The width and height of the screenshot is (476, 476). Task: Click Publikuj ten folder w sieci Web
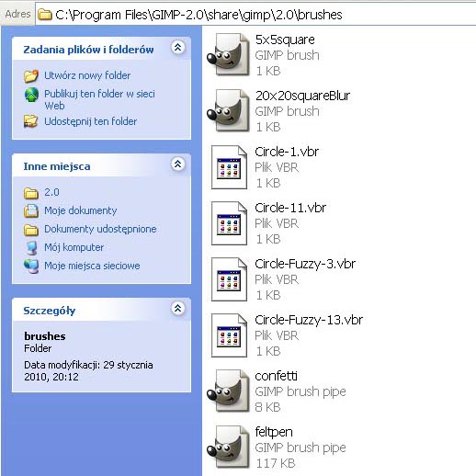(99, 99)
